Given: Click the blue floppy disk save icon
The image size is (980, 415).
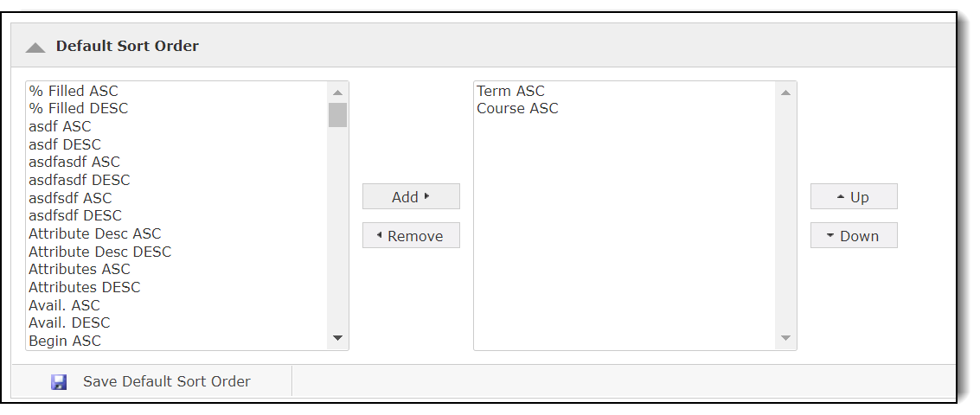Looking at the screenshot, I should point(59,382).
